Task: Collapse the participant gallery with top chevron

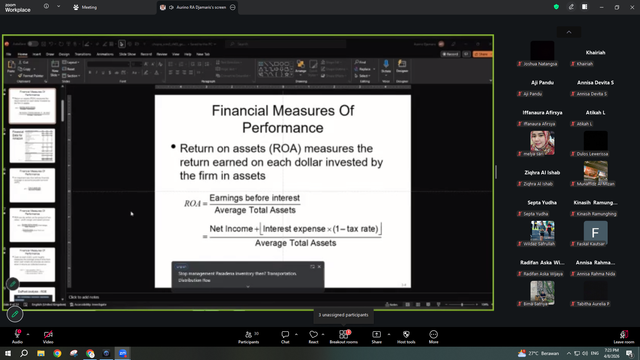Action: pos(569,32)
